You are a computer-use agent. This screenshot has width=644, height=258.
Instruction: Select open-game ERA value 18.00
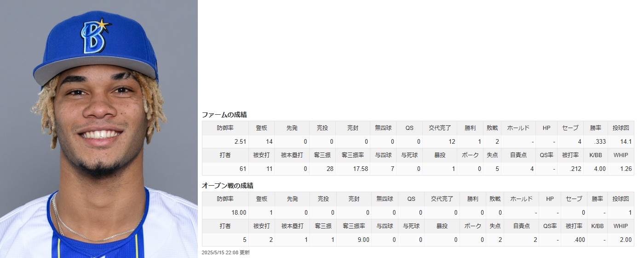tap(238, 213)
